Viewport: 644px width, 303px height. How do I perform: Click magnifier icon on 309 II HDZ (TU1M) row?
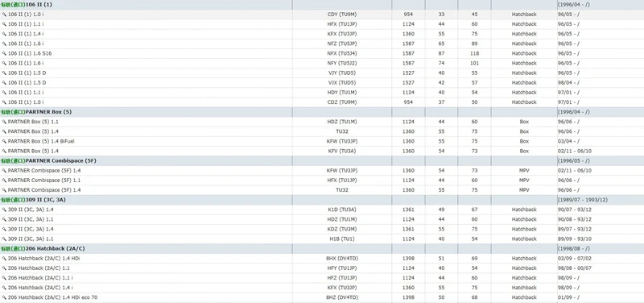point(4,219)
